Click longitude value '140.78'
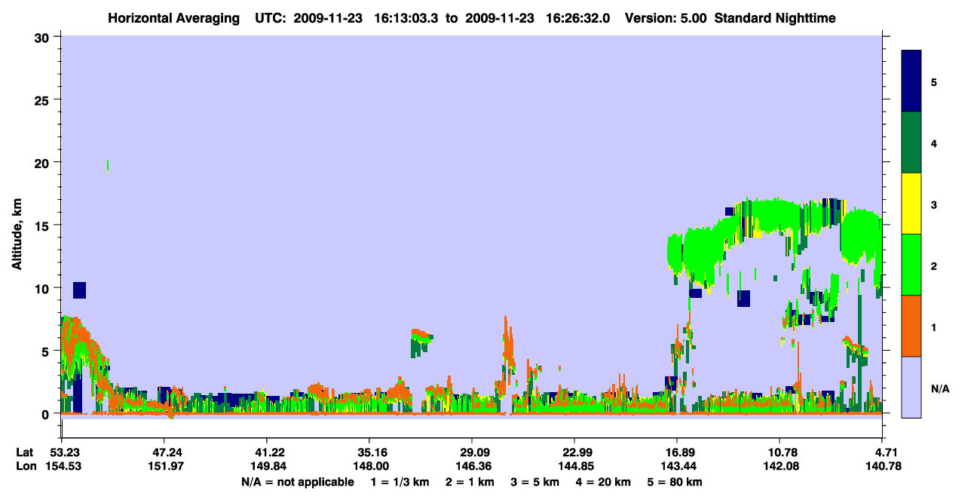 883,466
